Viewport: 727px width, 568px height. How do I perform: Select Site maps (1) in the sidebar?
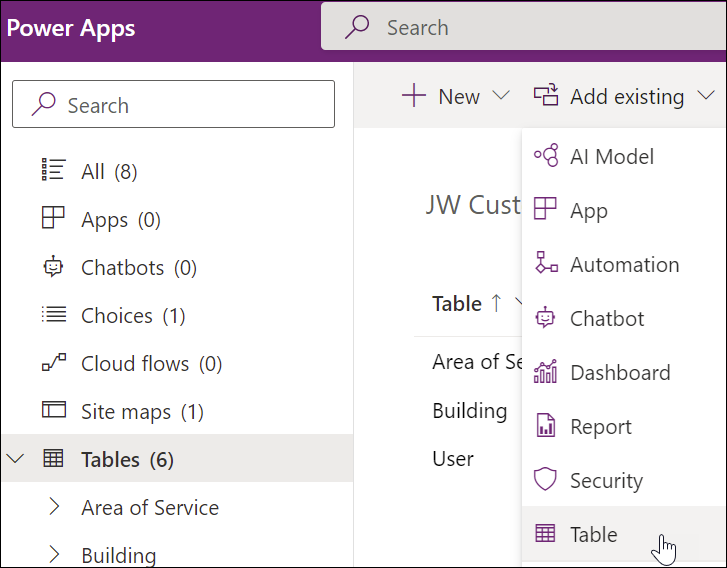click(x=177, y=411)
